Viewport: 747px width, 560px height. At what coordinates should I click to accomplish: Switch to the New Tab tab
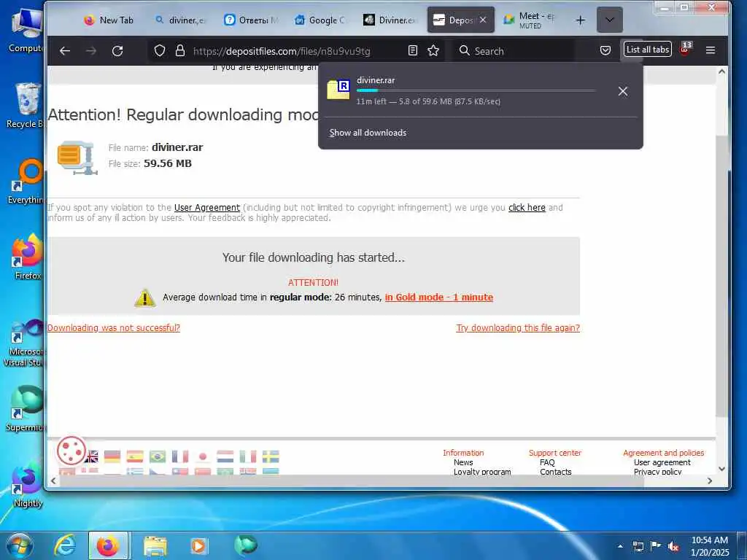click(x=109, y=20)
